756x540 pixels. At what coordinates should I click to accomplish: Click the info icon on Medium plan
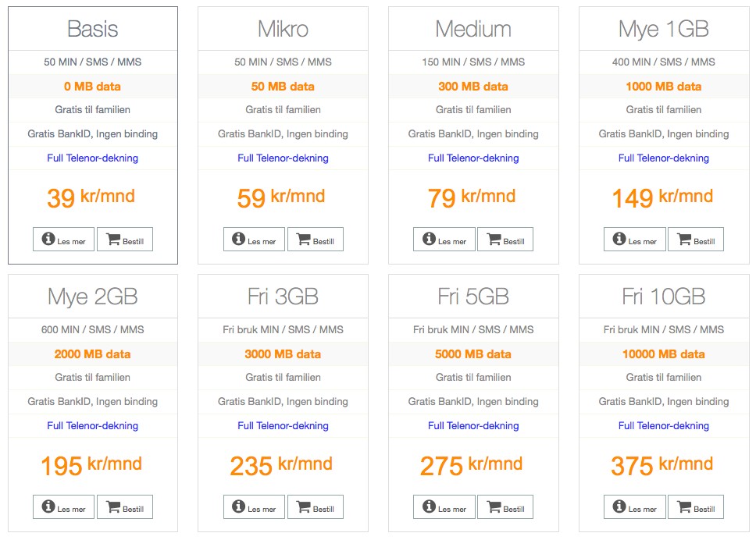[x=429, y=239]
